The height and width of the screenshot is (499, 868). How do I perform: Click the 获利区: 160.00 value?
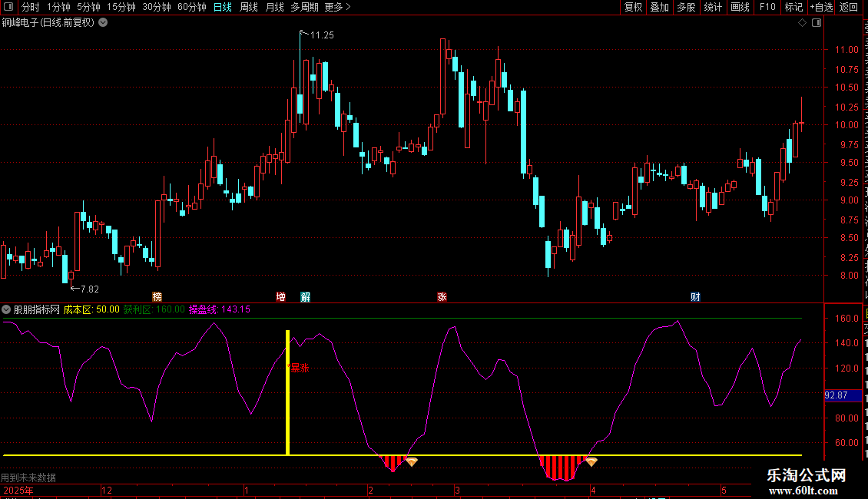tap(154, 309)
